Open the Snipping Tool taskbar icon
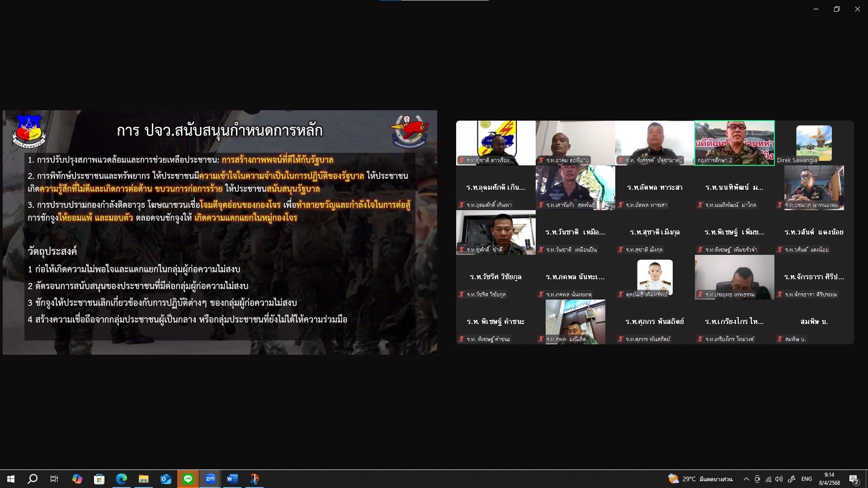 click(255, 479)
